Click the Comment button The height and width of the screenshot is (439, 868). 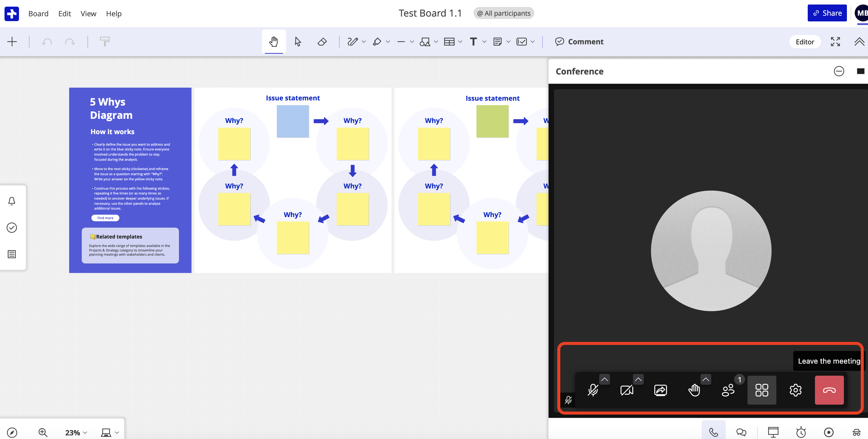tap(579, 42)
